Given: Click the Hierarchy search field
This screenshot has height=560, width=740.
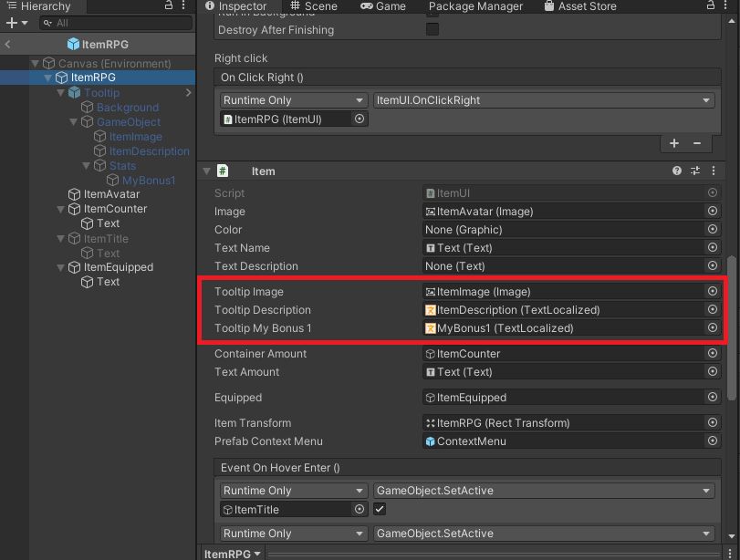Looking at the screenshot, I should click(x=116, y=23).
